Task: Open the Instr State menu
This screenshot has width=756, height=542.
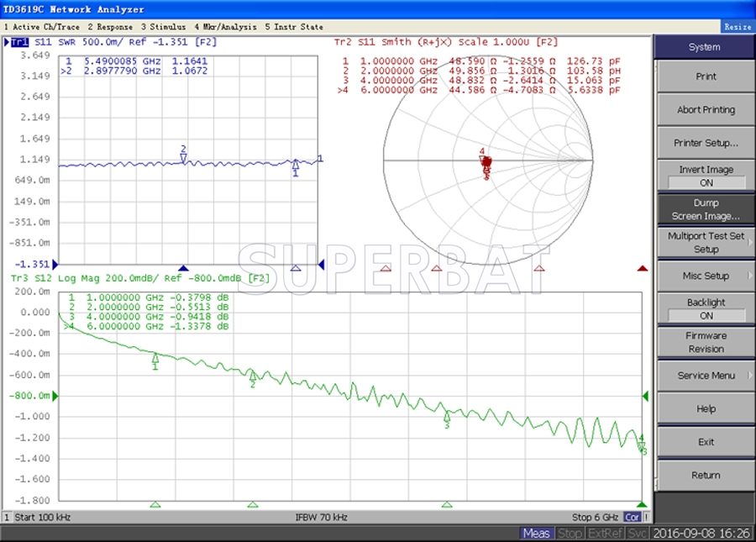Action: [294, 27]
